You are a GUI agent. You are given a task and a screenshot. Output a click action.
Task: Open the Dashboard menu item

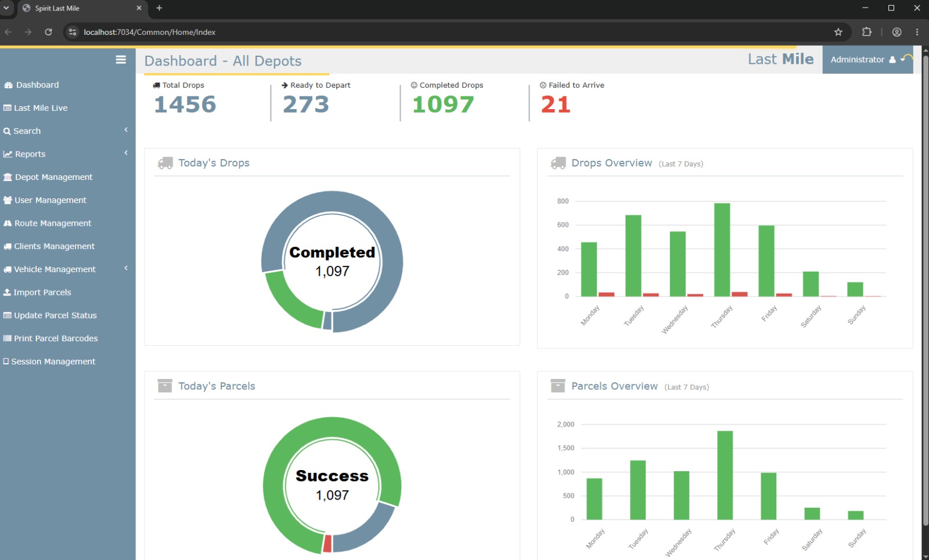point(37,85)
